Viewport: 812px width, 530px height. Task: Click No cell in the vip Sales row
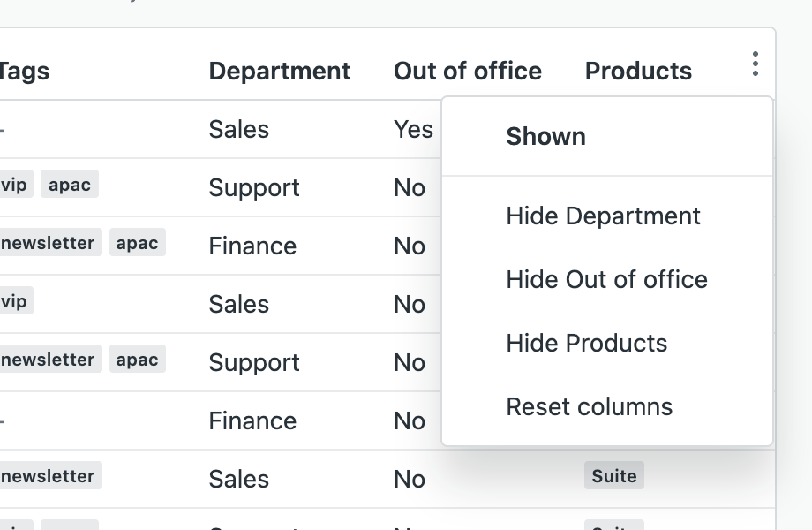pos(410,304)
